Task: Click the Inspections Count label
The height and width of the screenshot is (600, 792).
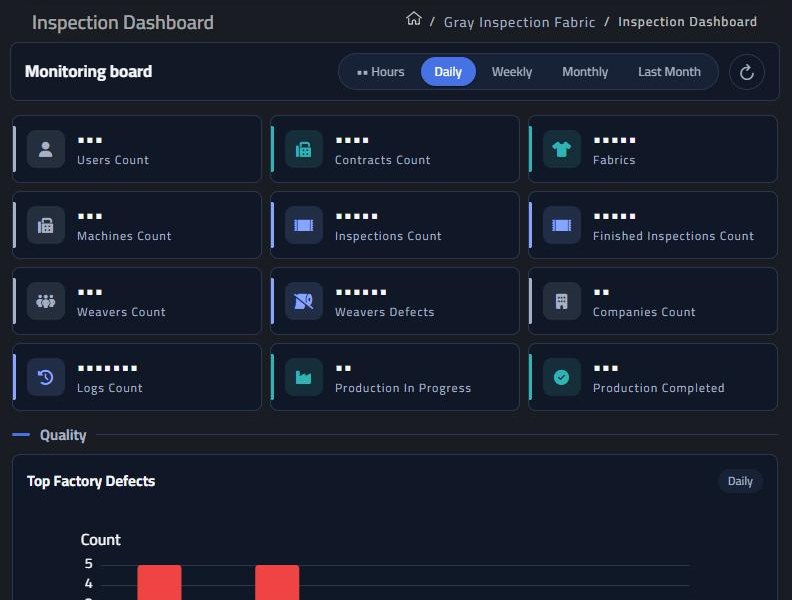Action: click(388, 236)
